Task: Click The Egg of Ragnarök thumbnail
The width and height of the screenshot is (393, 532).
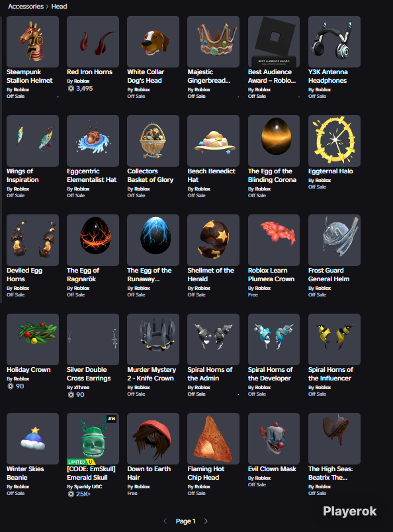Action: [x=93, y=240]
